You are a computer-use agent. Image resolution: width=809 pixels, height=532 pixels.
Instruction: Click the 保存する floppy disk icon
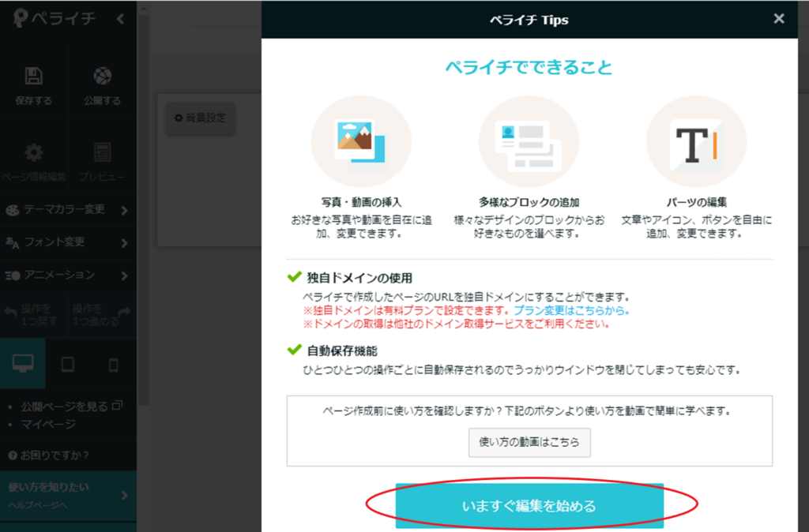point(33,77)
